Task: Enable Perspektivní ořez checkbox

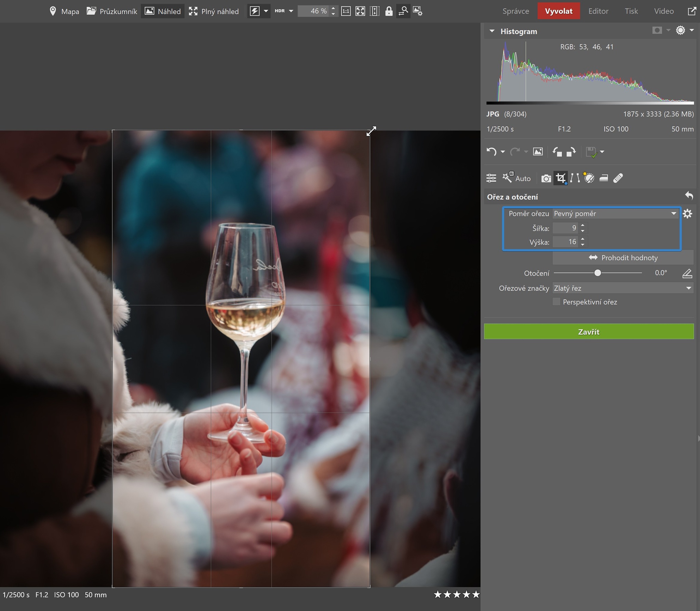Action: 556,302
